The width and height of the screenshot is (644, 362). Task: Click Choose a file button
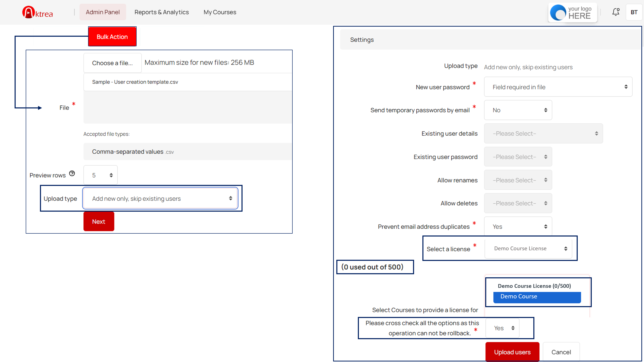pos(113,63)
